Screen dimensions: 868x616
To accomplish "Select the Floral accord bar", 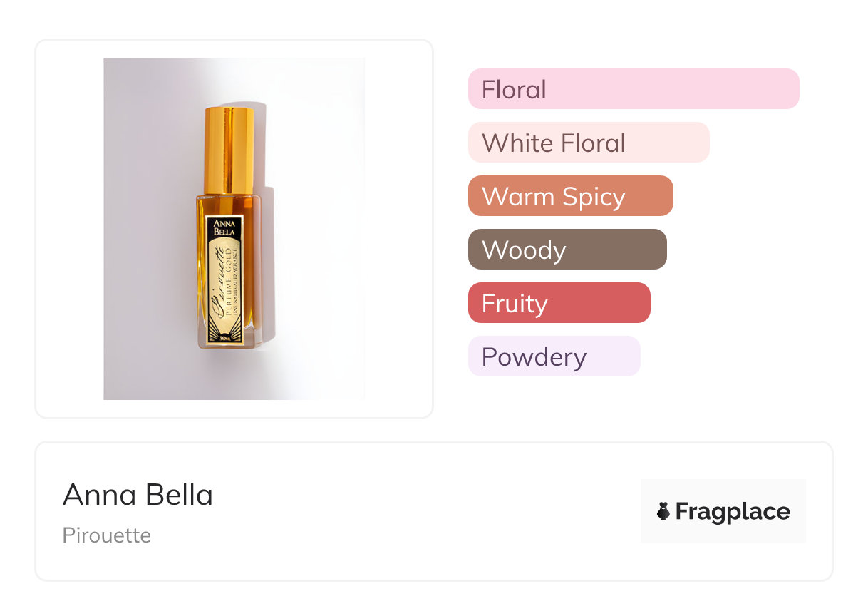I will 633,89.
